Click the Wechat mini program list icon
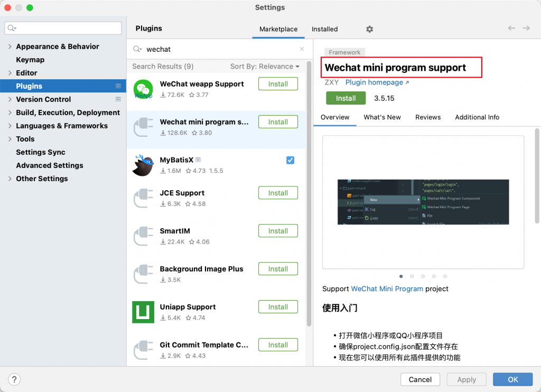This screenshot has height=392, width=541. click(143, 127)
